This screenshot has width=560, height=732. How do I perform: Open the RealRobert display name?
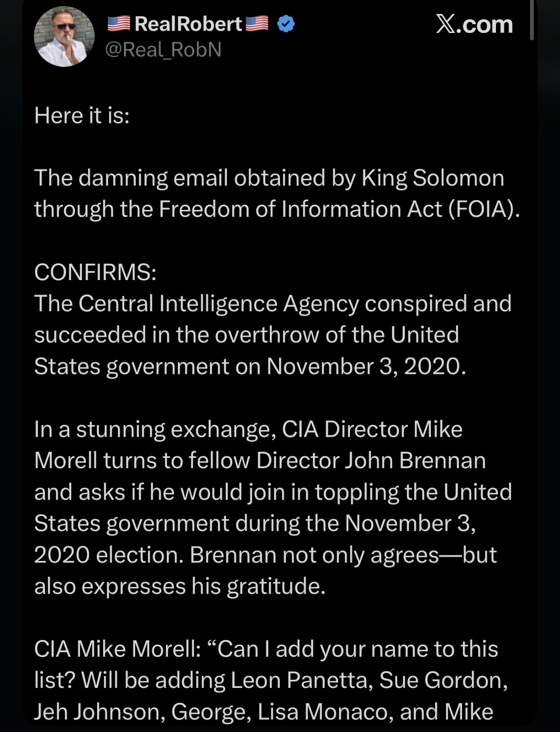[x=188, y=24]
